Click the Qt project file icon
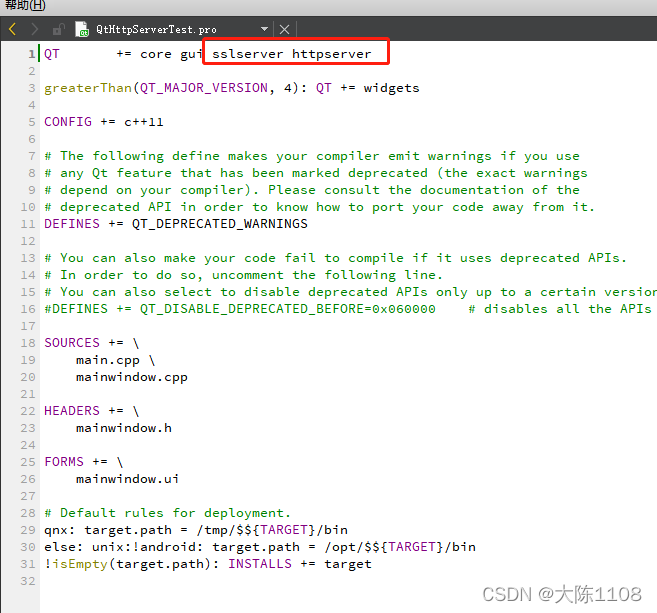Image resolution: width=657 pixels, height=613 pixels. (x=82, y=29)
